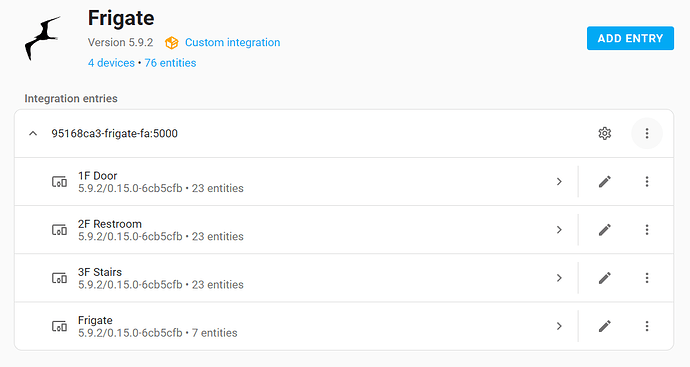This screenshot has height=367, width=690.
Task: Open 3F Stairs device via chevron
Action: click(559, 278)
